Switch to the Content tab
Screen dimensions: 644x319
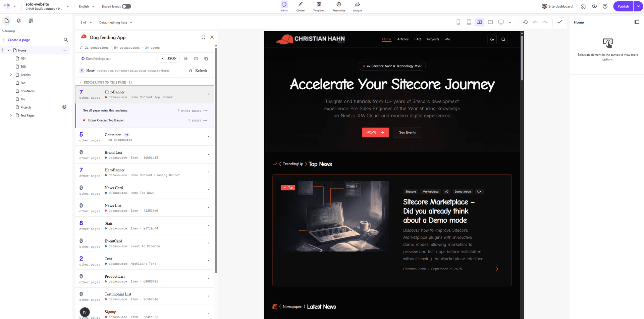tap(301, 6)
